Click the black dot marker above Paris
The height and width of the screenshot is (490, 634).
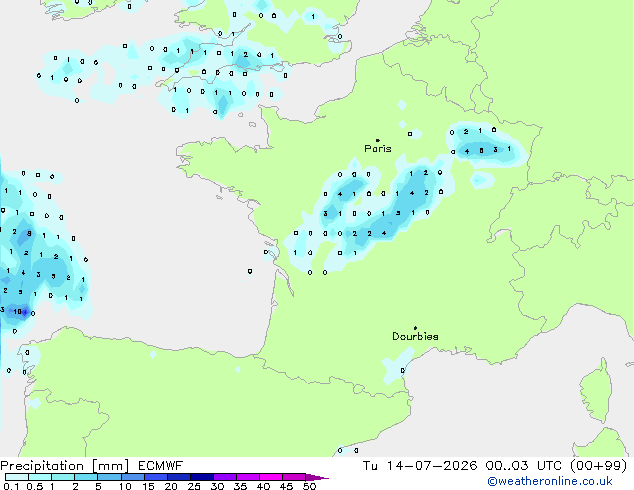(378, 140)
